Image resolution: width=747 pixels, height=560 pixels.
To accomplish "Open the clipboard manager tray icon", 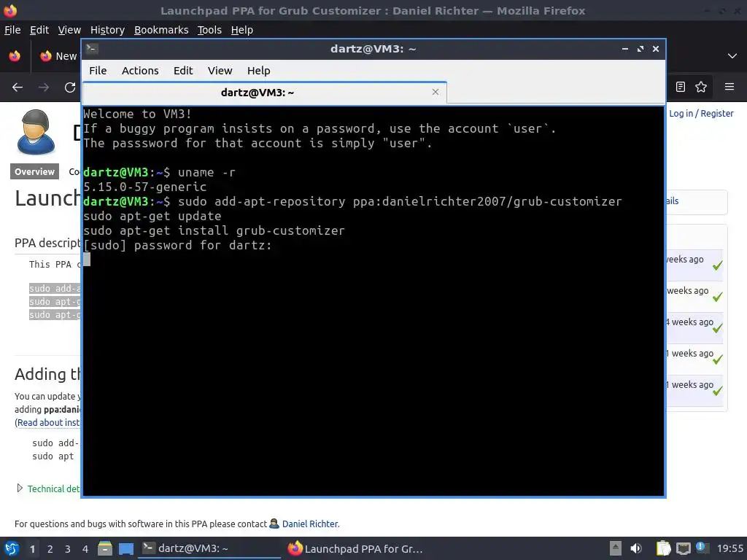I will pyautogui.click(x=663, y=548).
